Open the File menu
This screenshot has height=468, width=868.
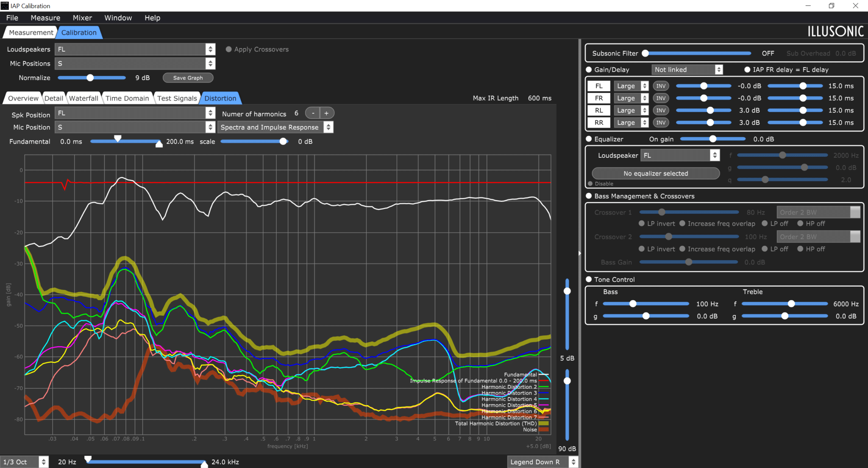(12, 18)
